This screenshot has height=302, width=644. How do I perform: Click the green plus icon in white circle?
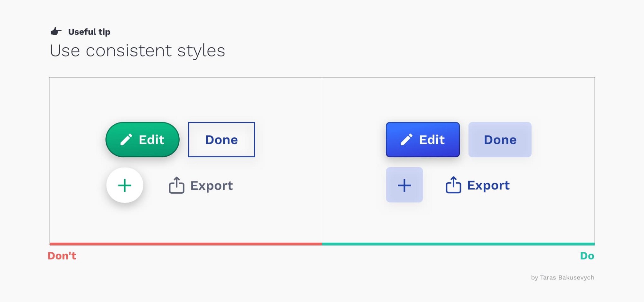(x=125, y=185)
